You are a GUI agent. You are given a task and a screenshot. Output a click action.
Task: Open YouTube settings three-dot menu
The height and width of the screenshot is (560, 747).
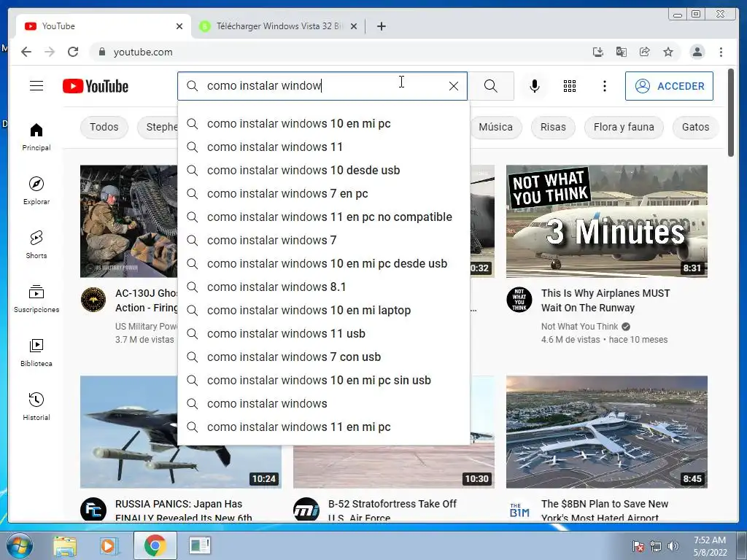point(605,86)
